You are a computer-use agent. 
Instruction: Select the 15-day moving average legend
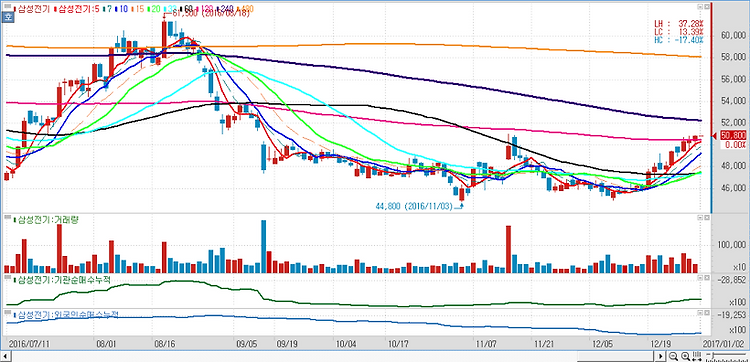[x=138, y=9]
